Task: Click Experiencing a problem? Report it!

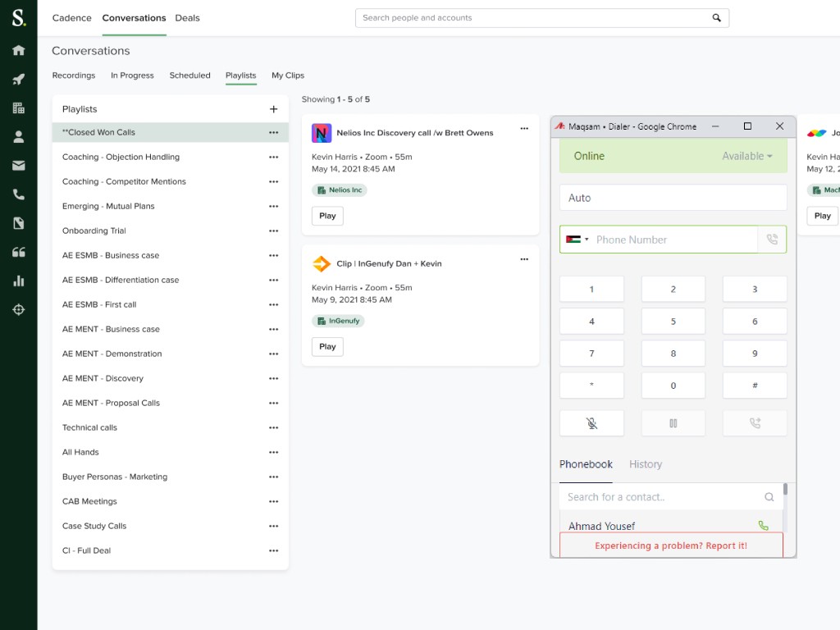Action: tap(671, 546)
